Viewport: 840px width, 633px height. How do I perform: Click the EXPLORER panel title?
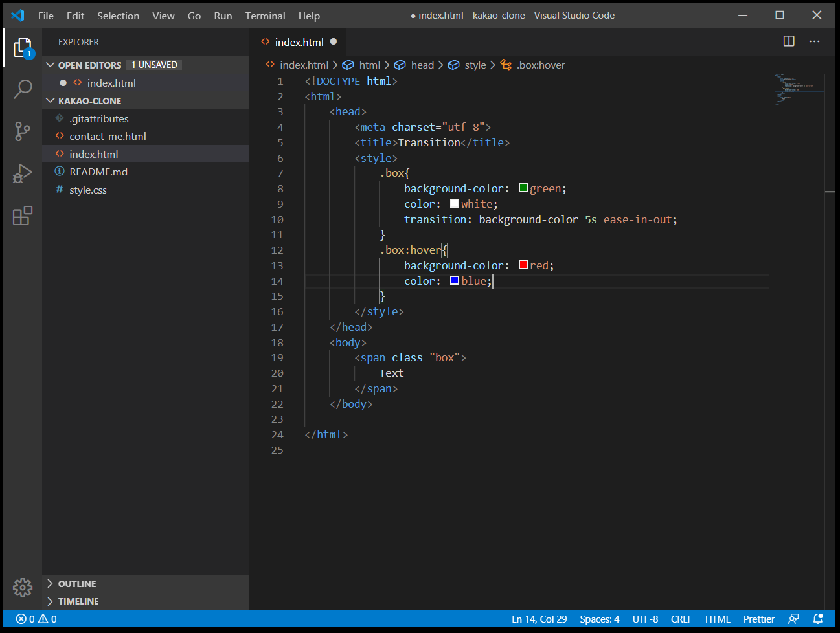(78, 42)
